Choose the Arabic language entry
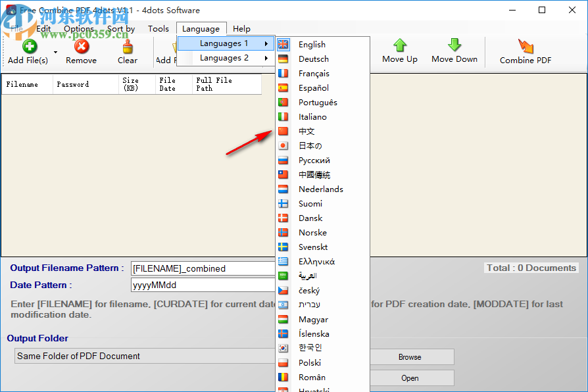 tap(322, 276)
